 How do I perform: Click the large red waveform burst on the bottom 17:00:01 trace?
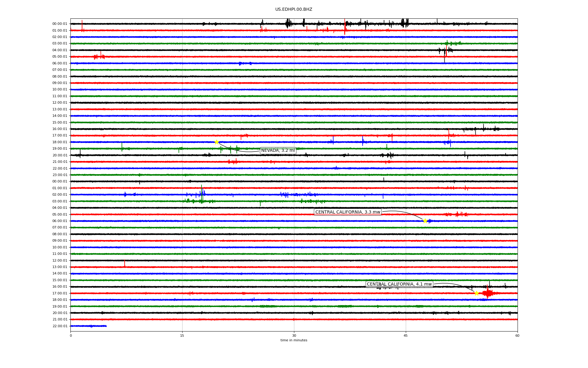click(x=488, y=293)
